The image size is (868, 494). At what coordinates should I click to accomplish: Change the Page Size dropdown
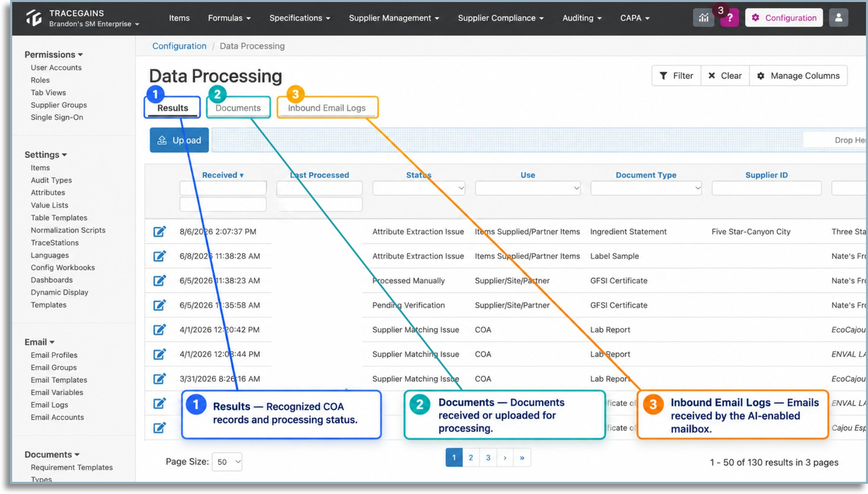[227, 462]
